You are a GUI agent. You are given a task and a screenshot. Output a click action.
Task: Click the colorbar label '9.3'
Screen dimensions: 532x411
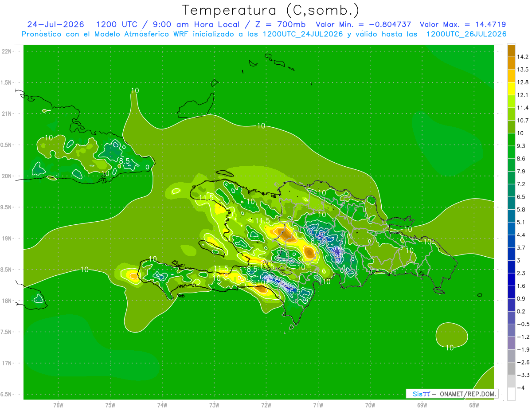520,145
